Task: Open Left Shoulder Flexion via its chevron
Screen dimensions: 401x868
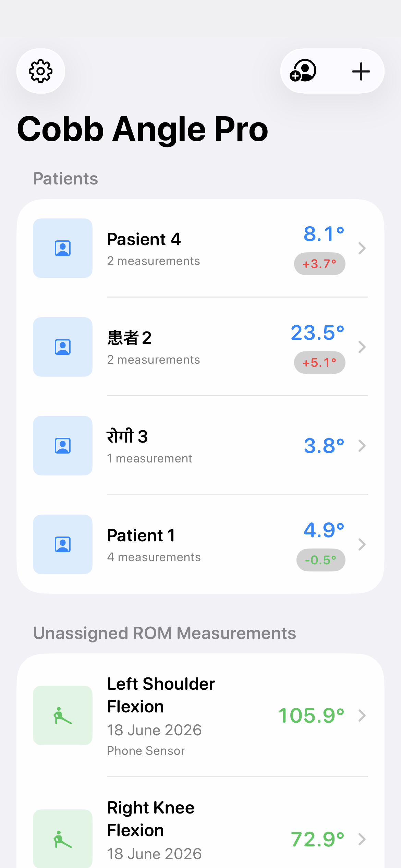Action: (x=362, y=715)
